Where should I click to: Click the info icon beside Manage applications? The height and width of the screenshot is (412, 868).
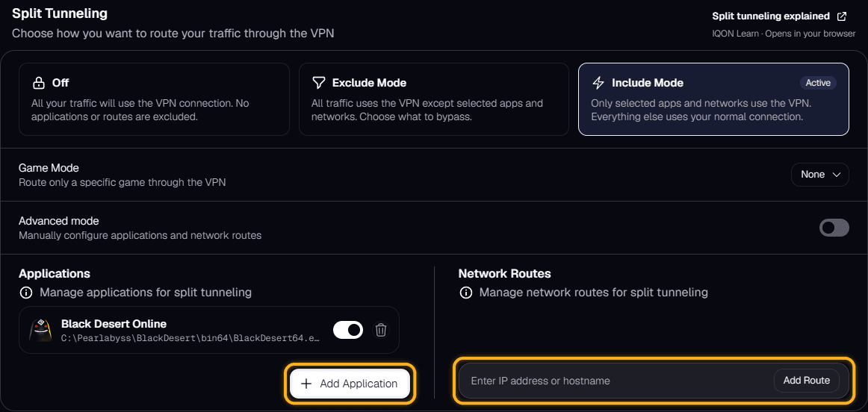(25, 292)
